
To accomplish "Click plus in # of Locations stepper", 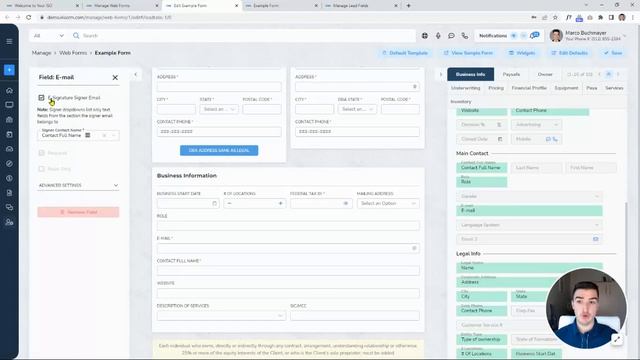I will tap(280, 203).
